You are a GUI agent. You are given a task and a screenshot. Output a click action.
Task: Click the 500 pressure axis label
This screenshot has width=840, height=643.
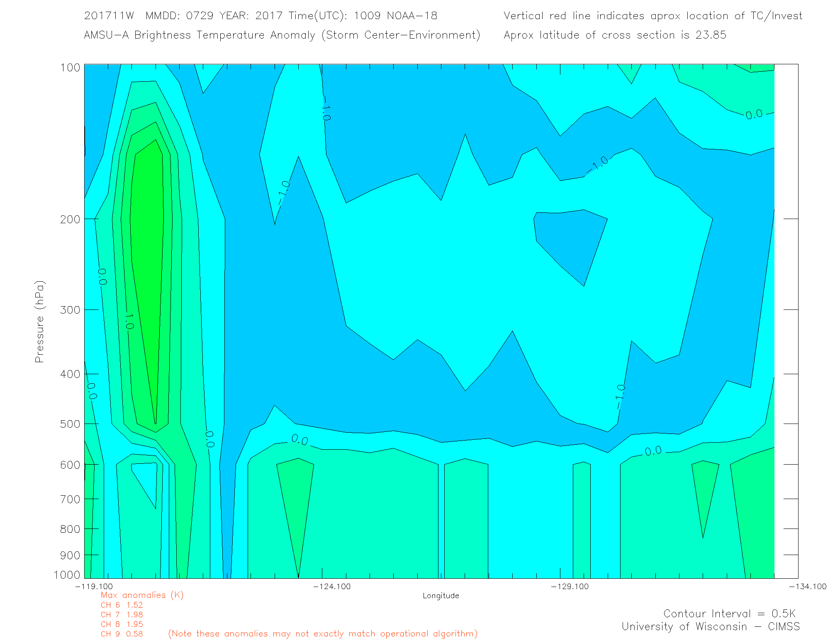click(x=70, y=424)
